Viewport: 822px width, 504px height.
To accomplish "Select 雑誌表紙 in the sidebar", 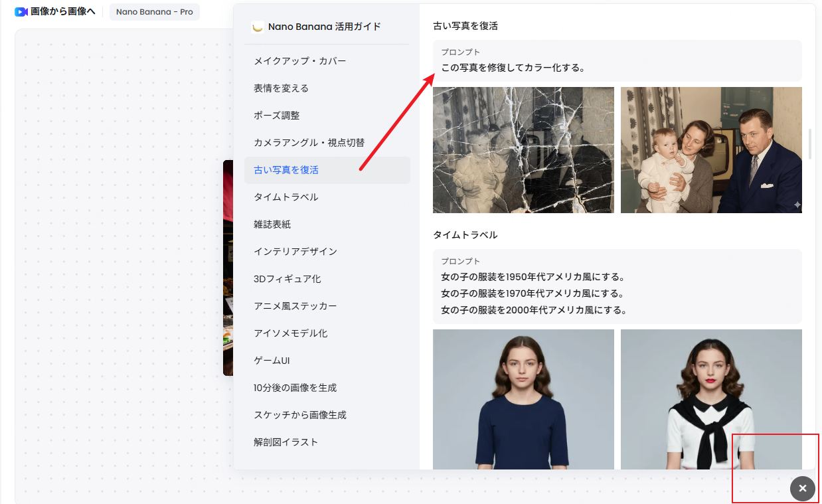I will click(271, 224).
